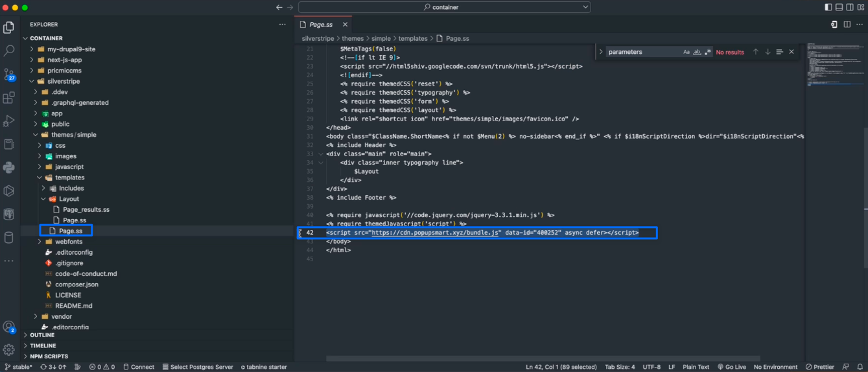
Task: Toggle Find in Selection icon
Action: [x=779, y=52]
